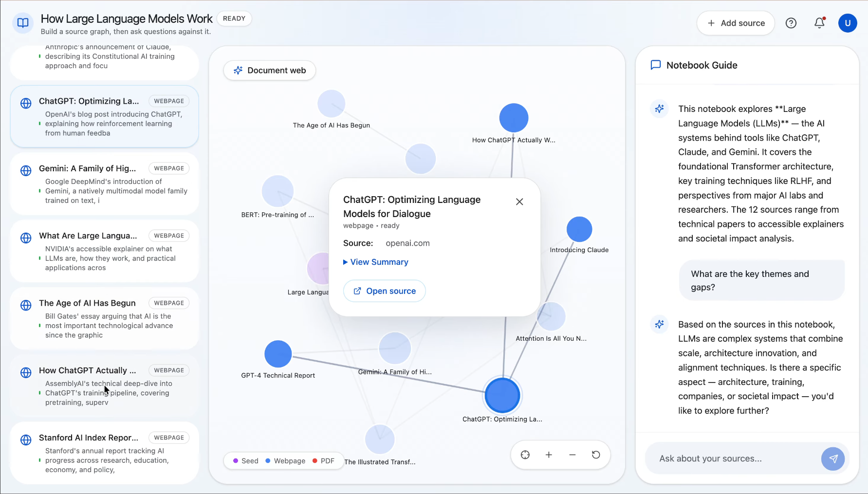This screenshot has width=868, height=494.
Task: Click the Webpage legend entry
Action: pos(285,461)
